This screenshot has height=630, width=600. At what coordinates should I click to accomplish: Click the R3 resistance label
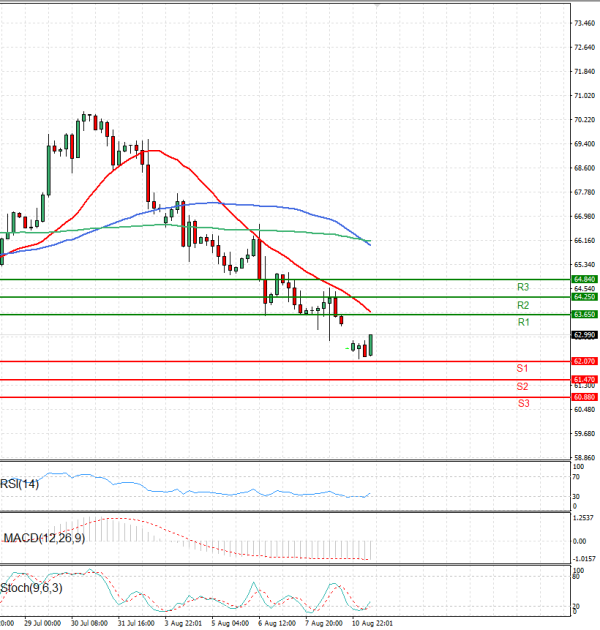point(523,287)
